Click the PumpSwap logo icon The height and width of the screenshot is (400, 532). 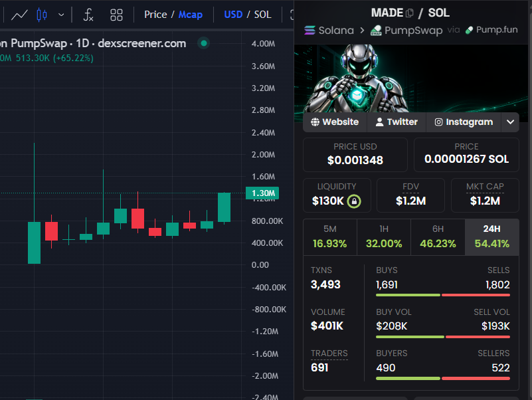pos(376,31)
